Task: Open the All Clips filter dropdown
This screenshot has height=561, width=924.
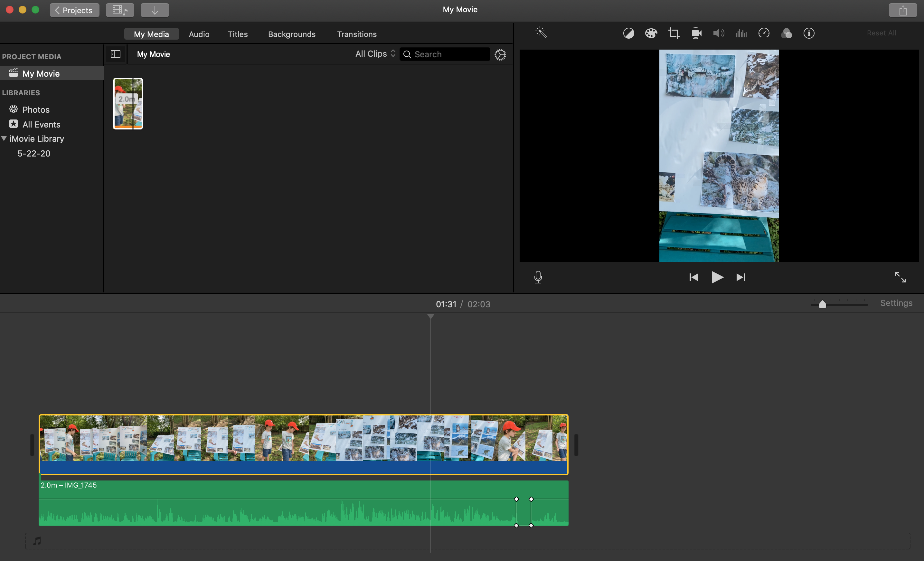Action: (375, 54)
